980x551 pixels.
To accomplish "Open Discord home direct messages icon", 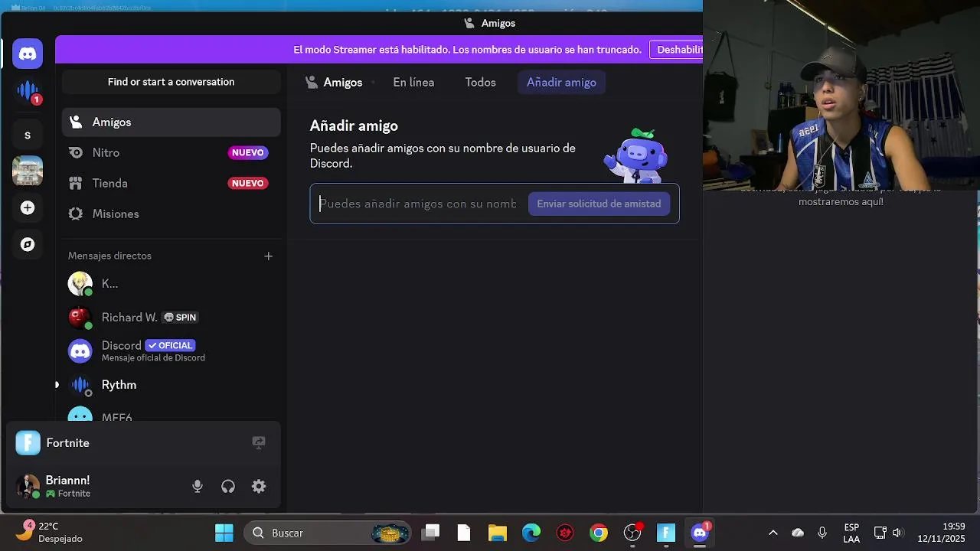I will coord(28,54).
